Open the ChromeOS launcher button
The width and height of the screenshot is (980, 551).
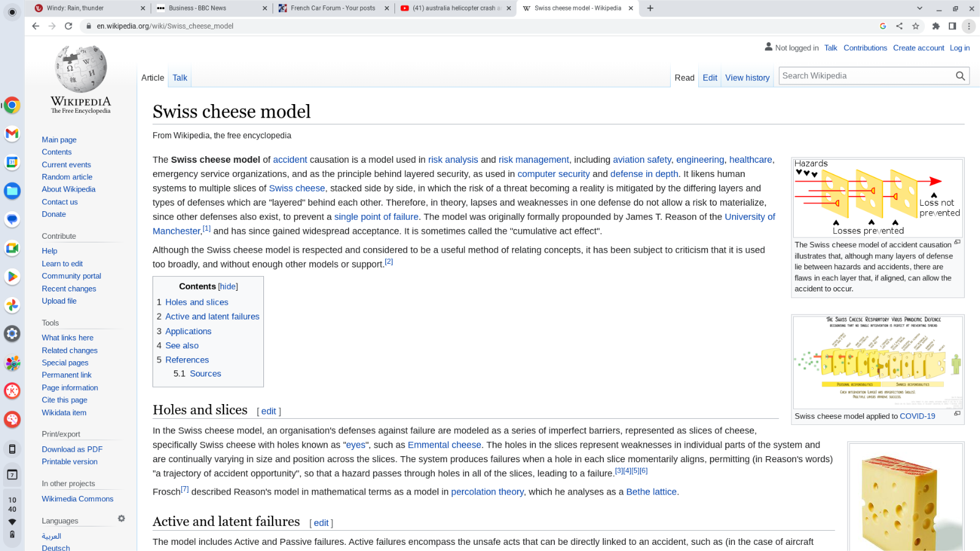[x=12, y=12]
